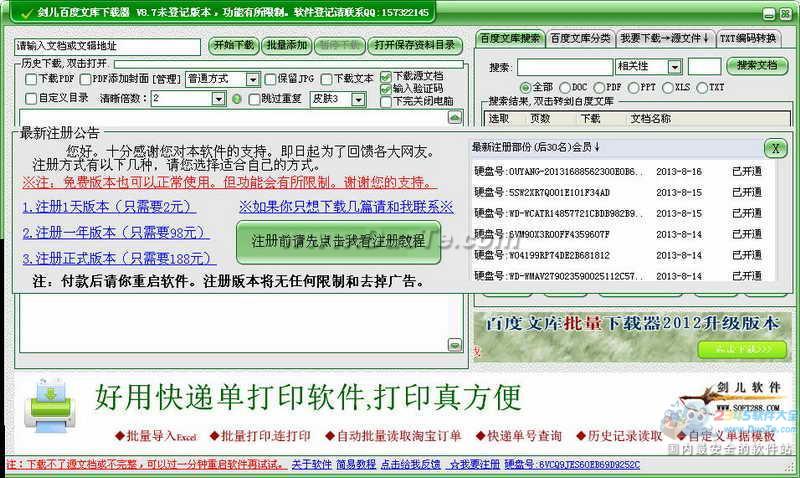Click the green download button in 2012升级版本 banner
The height and width of the screenshot is (478, 800).
[x=742, y=349]
